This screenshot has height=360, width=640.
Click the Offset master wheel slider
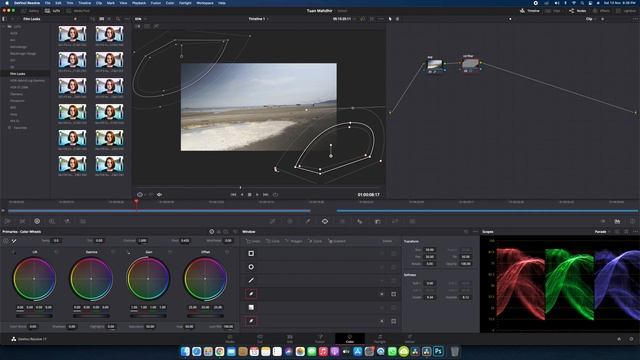coord(205,316)
